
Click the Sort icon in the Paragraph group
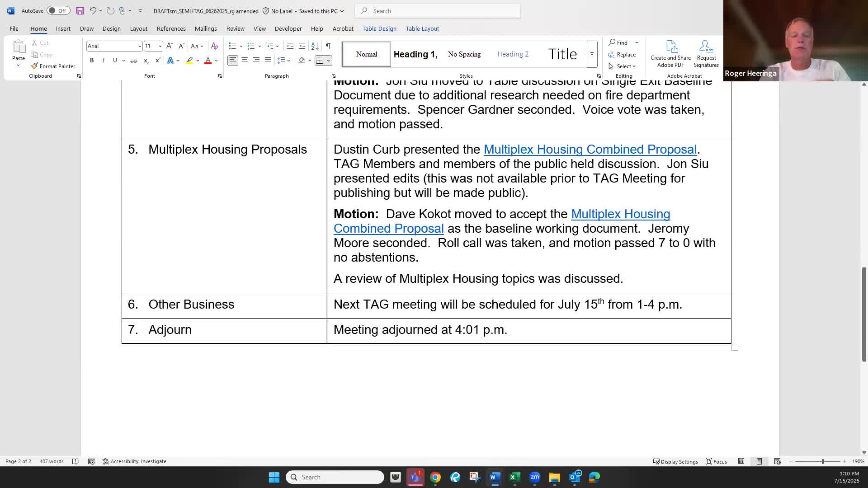pyautogui.click(x=315, y=46)
